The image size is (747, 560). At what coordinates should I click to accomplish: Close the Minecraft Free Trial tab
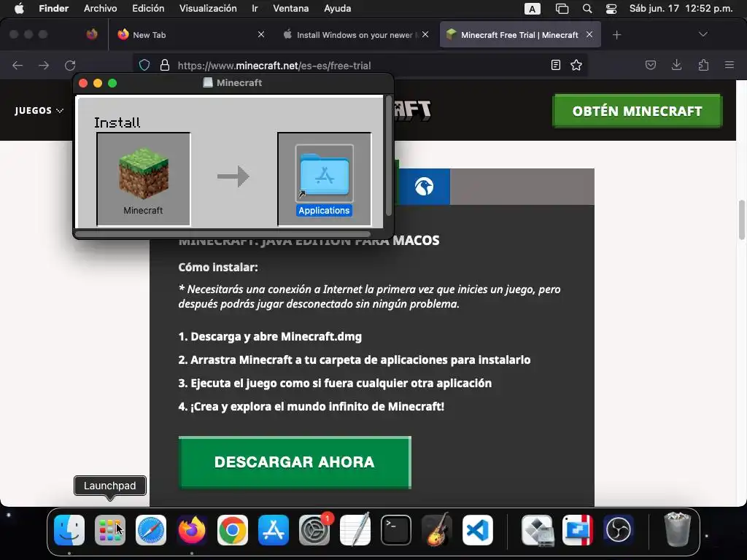tap(589, 34)
